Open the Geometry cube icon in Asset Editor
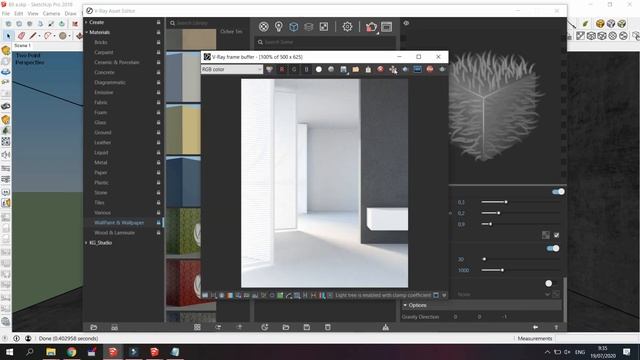Image resolution: width=640 pixels, height=360 pixels. pyautogui.click(x=293, y=27)
